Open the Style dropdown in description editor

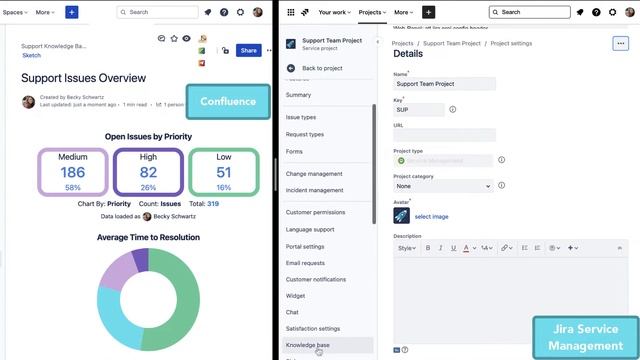pos(407,248)
